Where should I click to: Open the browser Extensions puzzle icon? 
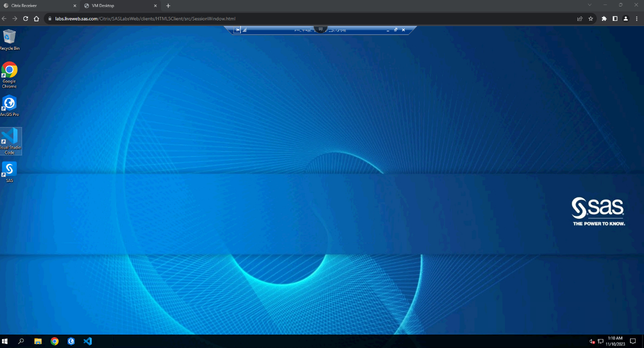click(604, 18)
